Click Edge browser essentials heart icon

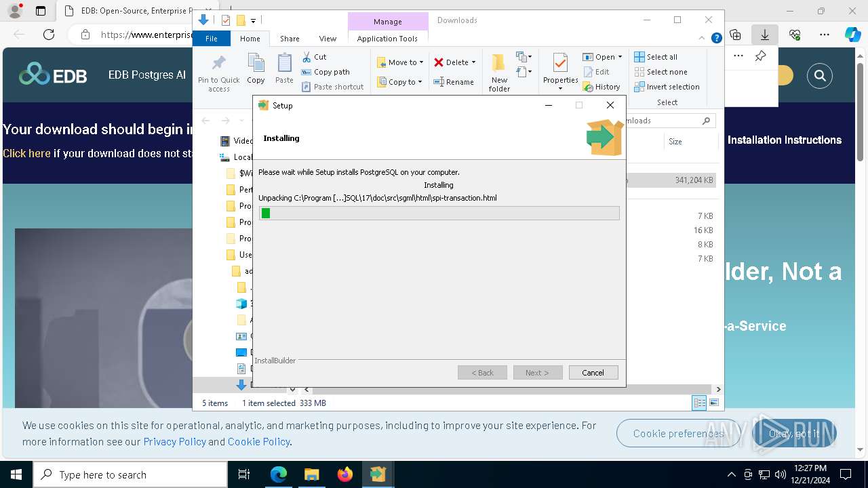coord(795,35)
